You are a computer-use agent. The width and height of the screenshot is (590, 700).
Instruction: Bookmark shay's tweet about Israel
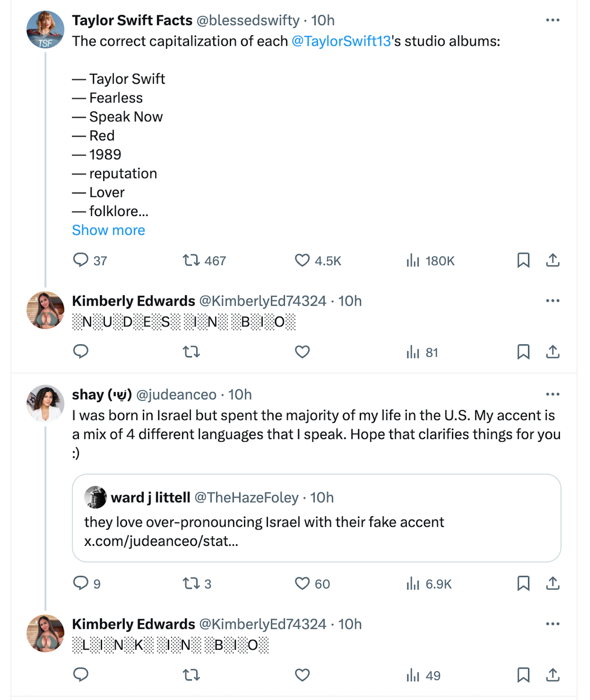click(x=523, y=583)
